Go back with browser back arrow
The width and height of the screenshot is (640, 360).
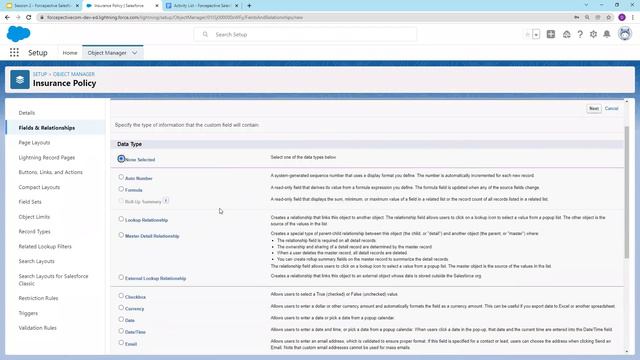[7, 18]
